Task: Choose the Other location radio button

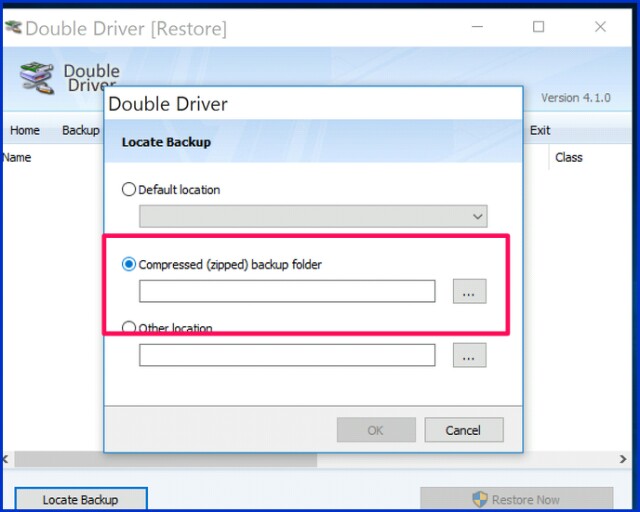Action: tap(129, 327)
